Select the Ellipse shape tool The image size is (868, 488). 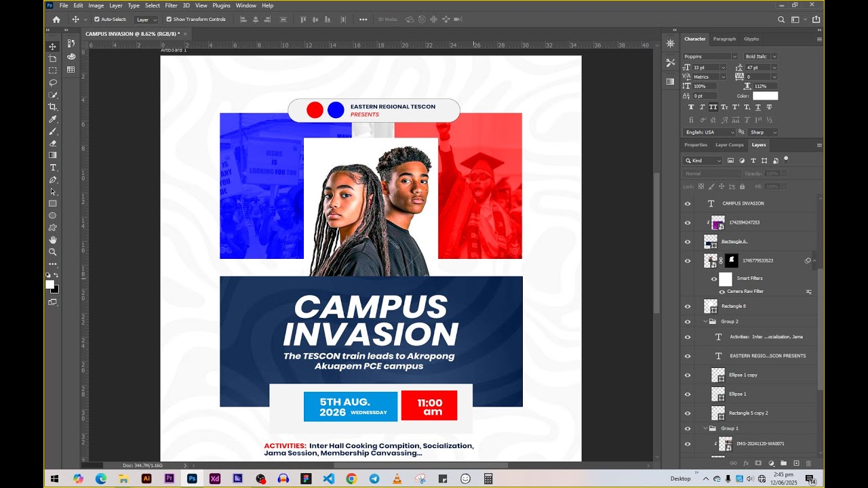pyautogui.click(x=52, y=216)
